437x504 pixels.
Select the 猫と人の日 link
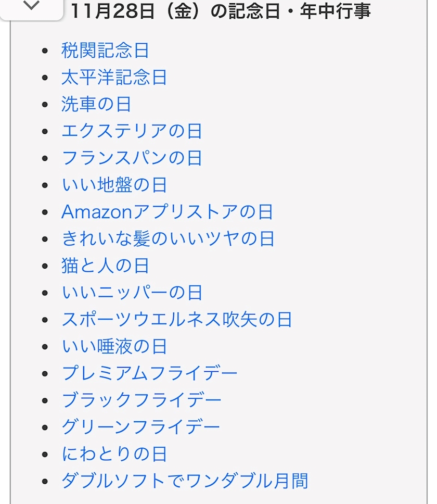pyautogui.click(x=105, y=266)
